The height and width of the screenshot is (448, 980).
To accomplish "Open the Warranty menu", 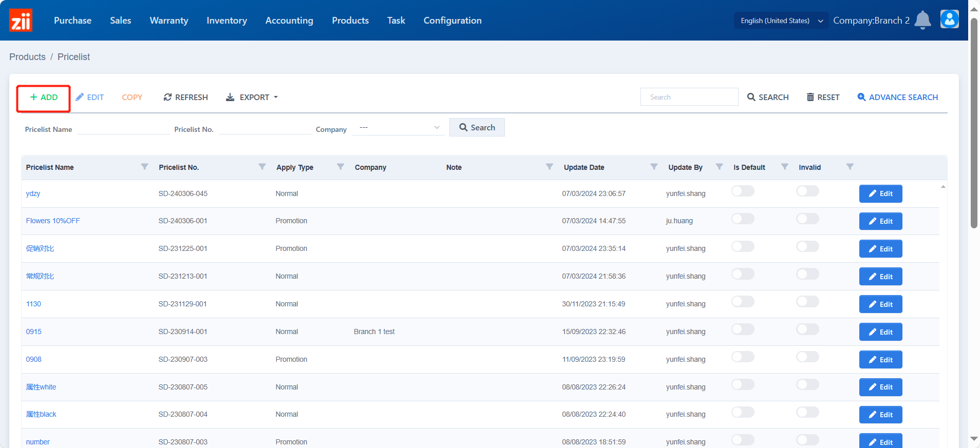I will point(169,21).
